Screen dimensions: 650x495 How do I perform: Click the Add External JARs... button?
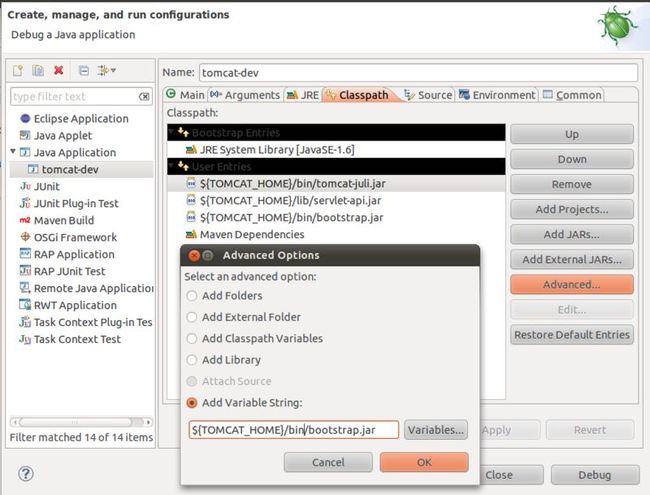(572, 260)
